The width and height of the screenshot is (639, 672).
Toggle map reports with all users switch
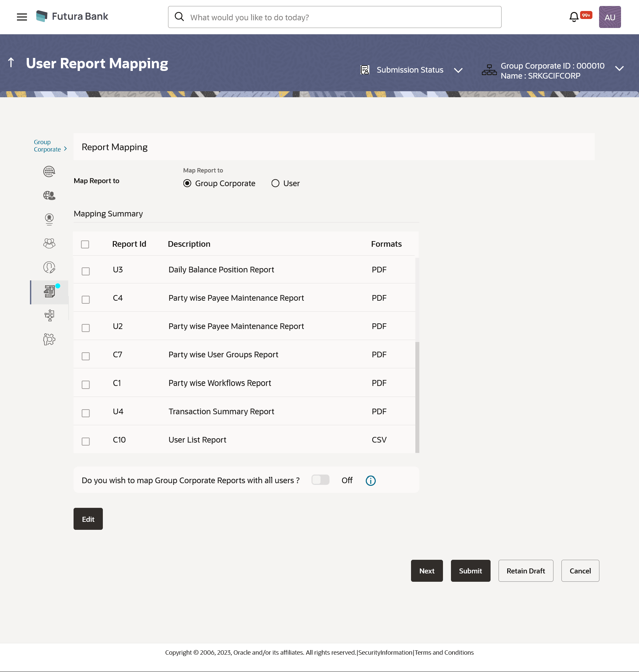coord(320,480)
